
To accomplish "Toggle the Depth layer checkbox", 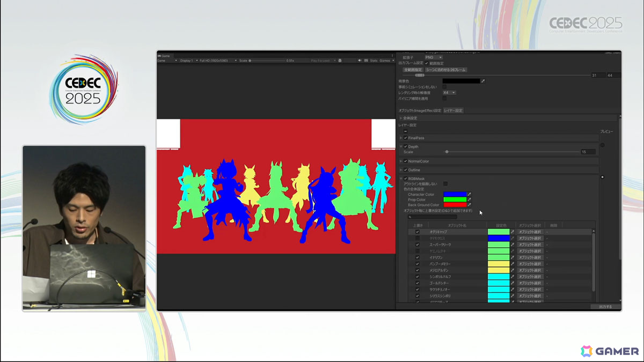I will pos(406,146).
